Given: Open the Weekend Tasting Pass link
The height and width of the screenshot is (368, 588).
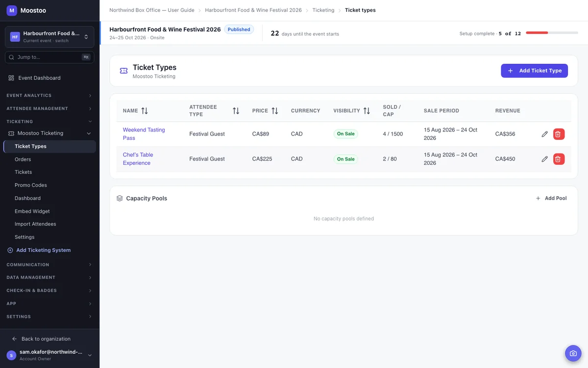Looking at the screenshot, I should (144, 134).
